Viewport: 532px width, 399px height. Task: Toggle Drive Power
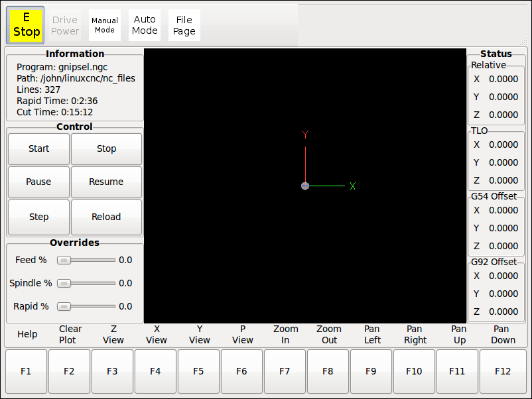65,25
